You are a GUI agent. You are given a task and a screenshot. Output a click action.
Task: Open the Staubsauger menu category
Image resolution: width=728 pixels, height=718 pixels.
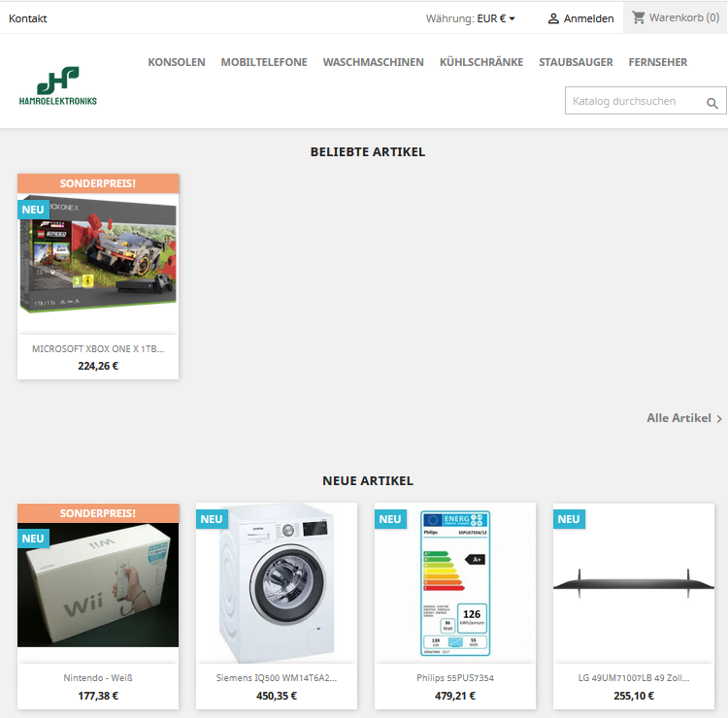tap(576, 62)
